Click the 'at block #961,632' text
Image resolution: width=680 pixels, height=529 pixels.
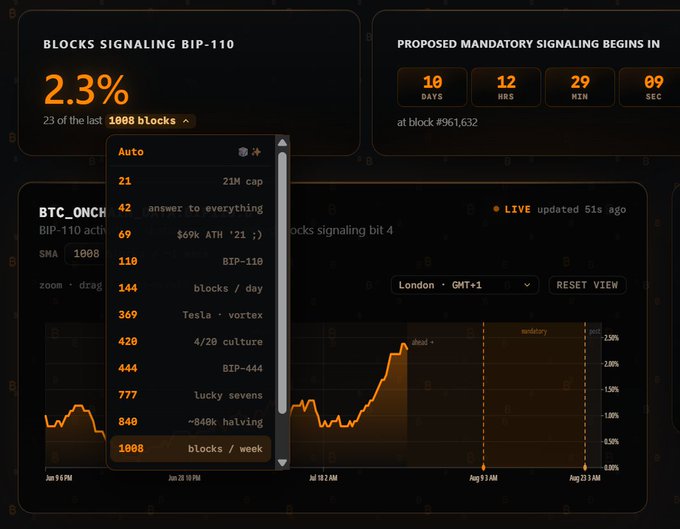(437, 122)
